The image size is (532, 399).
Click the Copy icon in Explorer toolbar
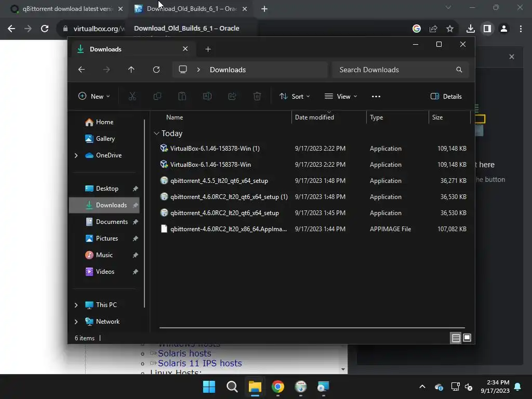157,96
